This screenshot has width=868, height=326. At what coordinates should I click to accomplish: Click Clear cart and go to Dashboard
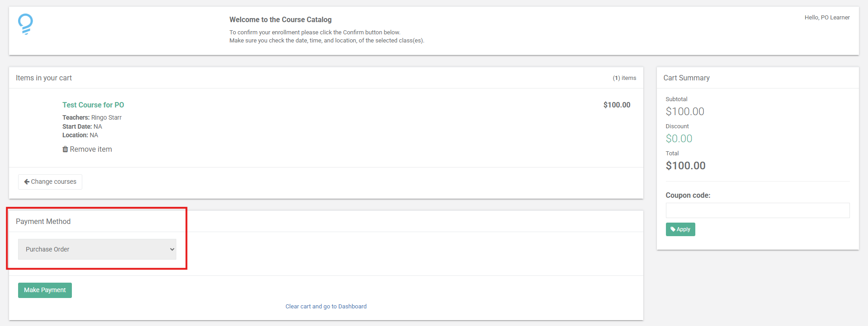pos(326,306)
